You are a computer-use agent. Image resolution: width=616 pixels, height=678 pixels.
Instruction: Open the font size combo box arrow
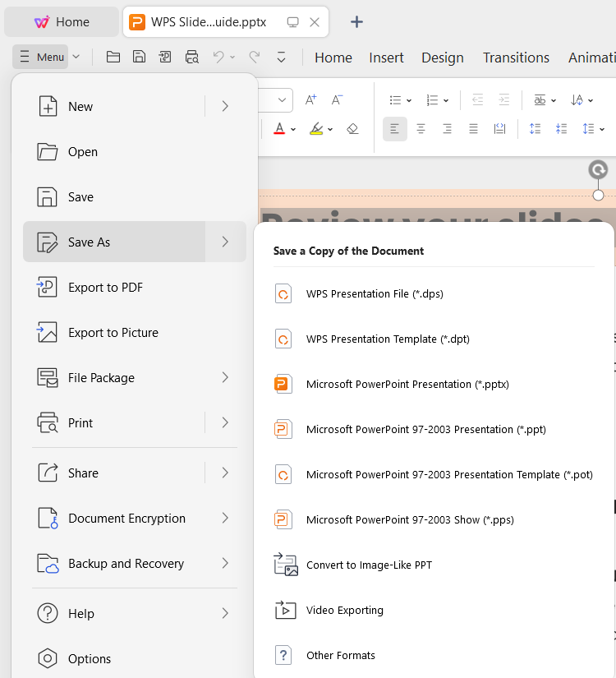(282, 100)
